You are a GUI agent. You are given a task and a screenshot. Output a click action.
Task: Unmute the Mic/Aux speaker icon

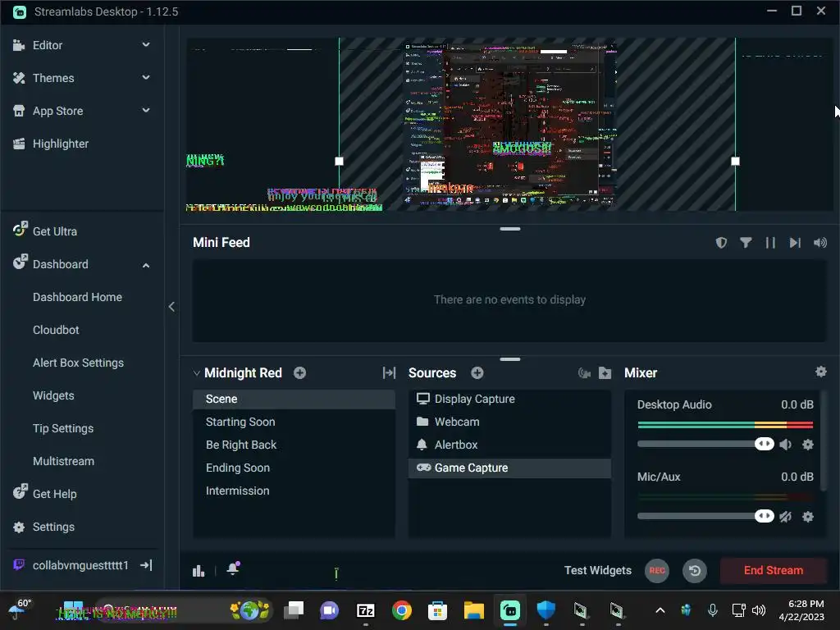[786, 517]
